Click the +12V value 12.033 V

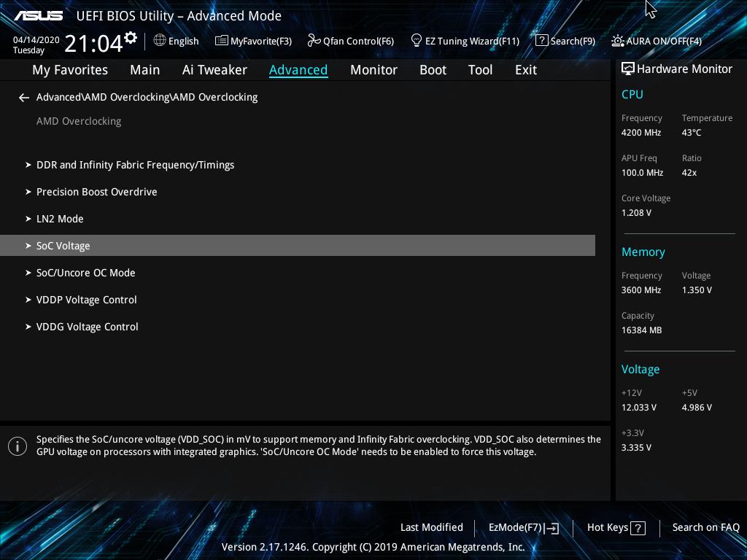[x=638, y=408]
